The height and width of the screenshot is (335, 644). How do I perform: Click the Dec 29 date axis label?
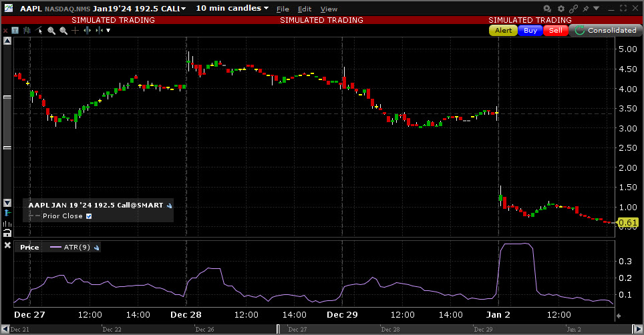pyautogui.click(x=342, y=314)
